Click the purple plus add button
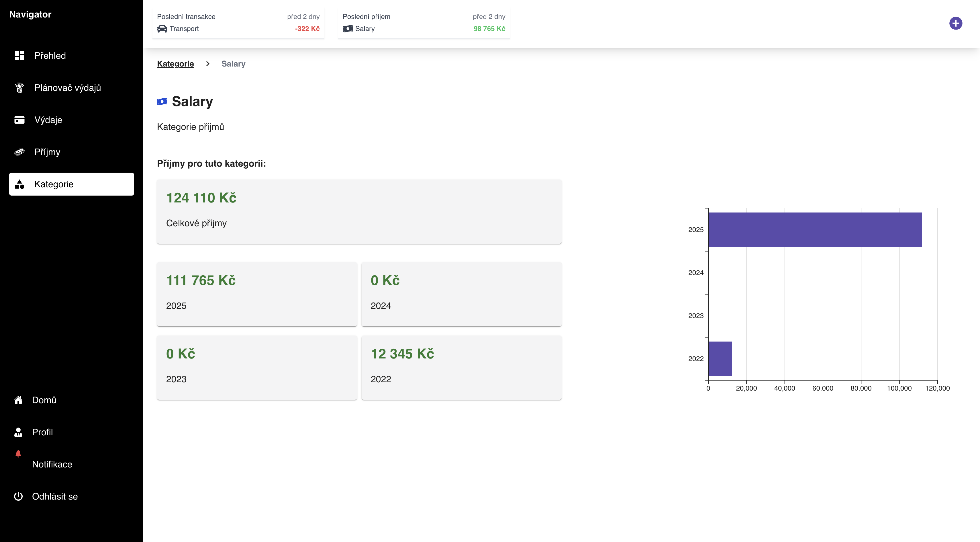This screenshot has height=542, width=980. click(955, 23)
